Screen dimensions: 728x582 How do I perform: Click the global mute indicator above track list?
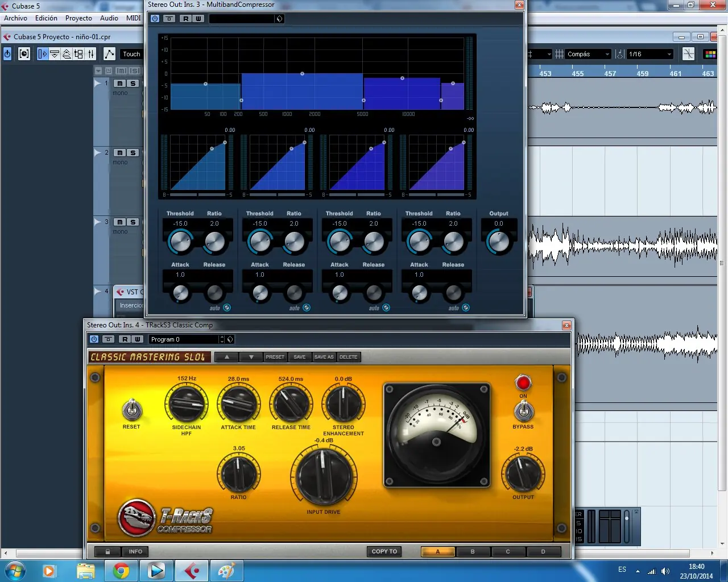tap(121, 71)
